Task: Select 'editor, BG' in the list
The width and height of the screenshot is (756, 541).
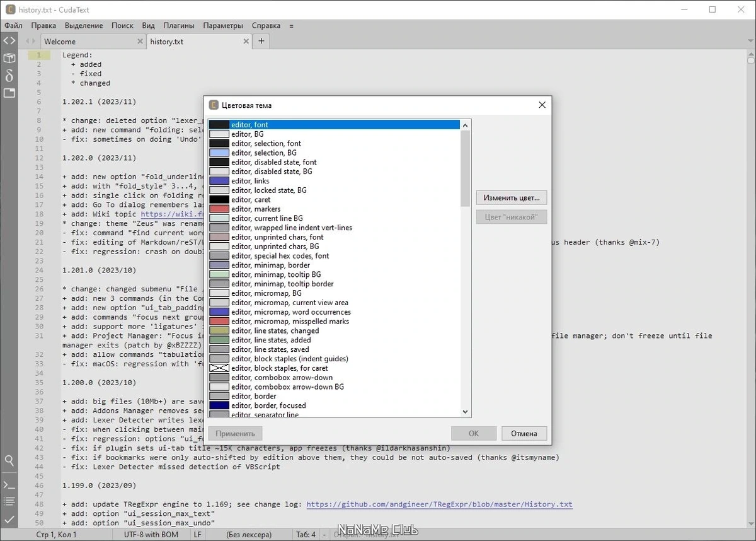Action: point(335,134)
